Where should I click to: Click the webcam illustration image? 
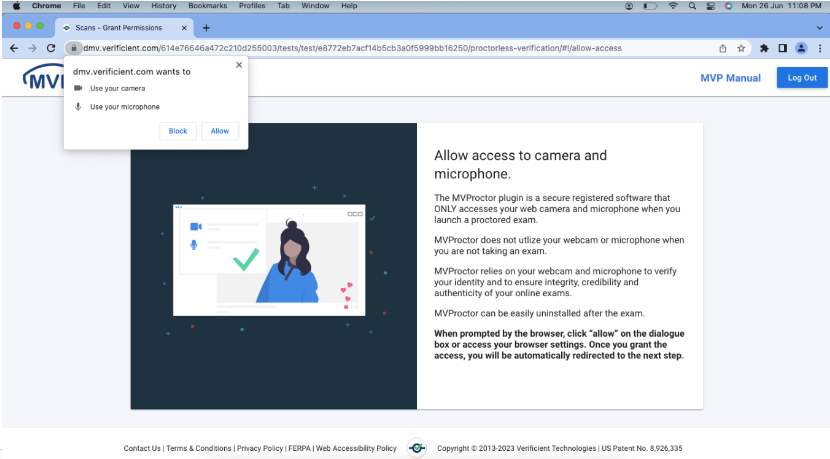pyautogui.click(x=269, y=260)
